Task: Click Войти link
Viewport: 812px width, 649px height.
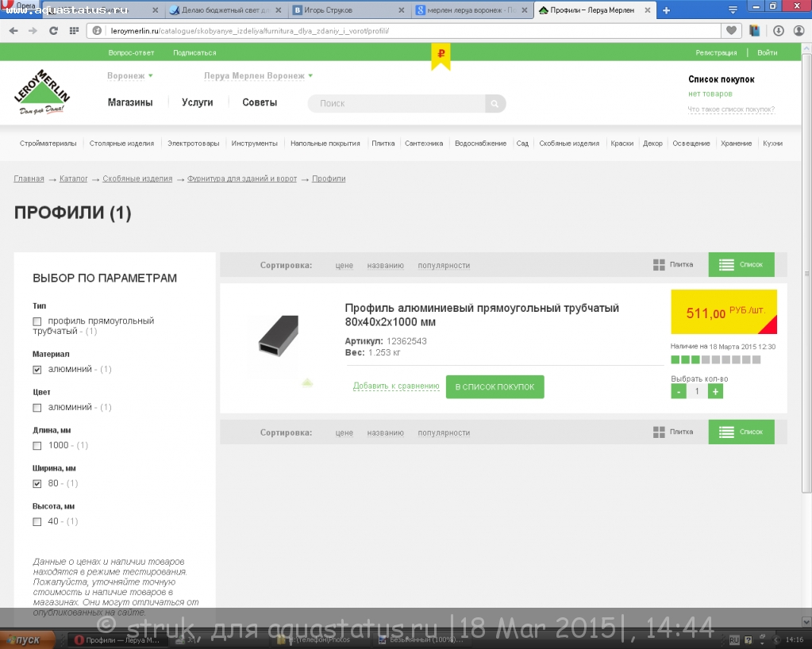Action: click(x=767, y=53)
